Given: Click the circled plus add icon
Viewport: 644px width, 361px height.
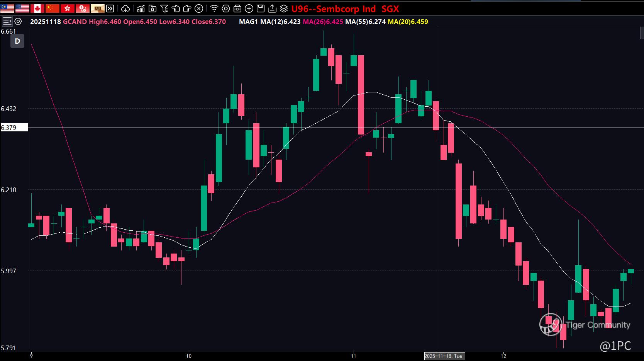Looking at the screenshot, I should [249, 9].
